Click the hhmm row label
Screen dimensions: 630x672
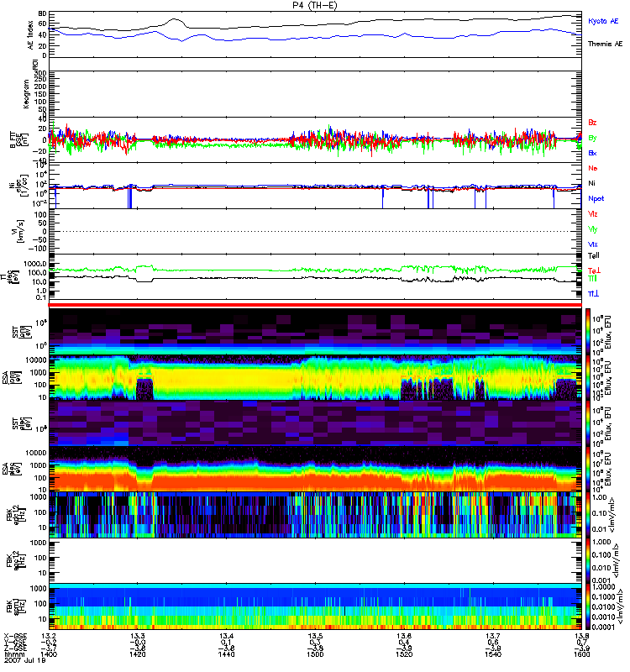tap(14, 654)
